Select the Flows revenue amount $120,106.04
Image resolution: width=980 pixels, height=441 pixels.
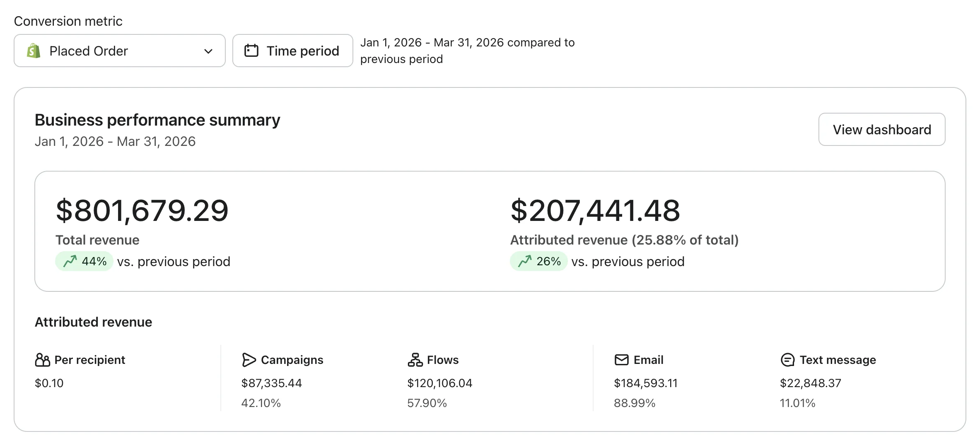pyautogui.click(x=439, y=383)
